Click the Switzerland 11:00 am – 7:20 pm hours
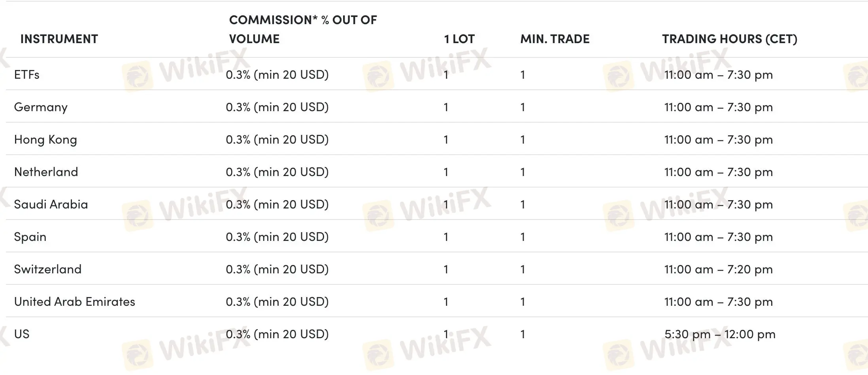Viewport: 868px width, 375px height. click(718, 269)
